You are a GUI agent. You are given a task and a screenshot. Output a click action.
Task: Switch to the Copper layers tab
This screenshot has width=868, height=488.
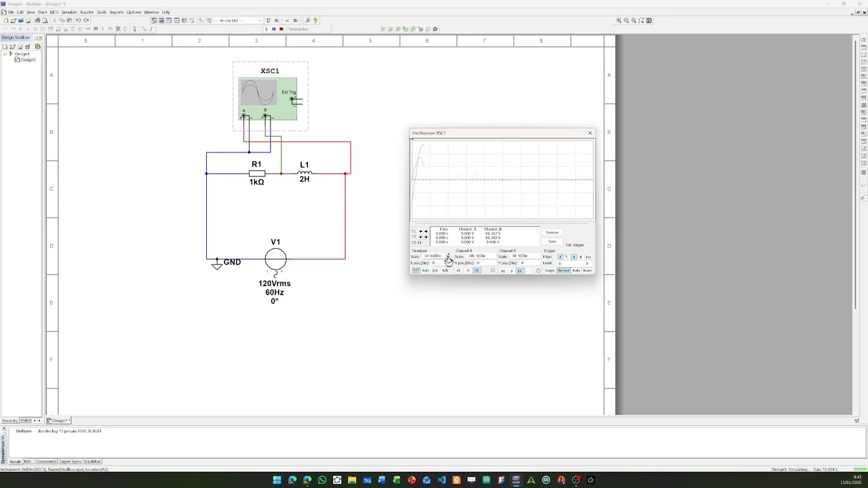[x=70, y=462]
